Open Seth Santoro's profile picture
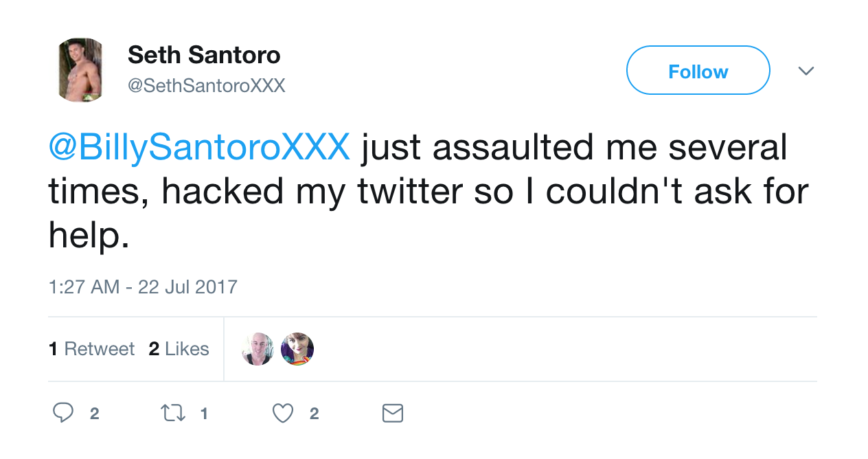Screen dimensions: 868x459 point(80,70)
